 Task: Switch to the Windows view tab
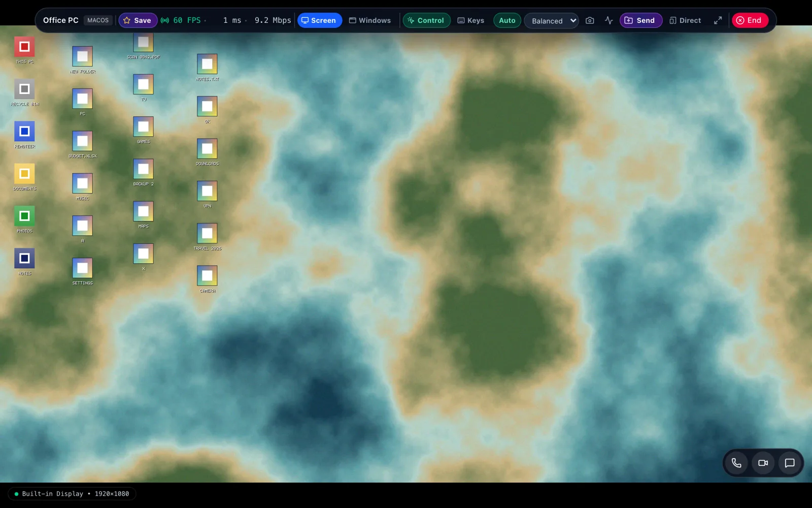click(370, 20)
